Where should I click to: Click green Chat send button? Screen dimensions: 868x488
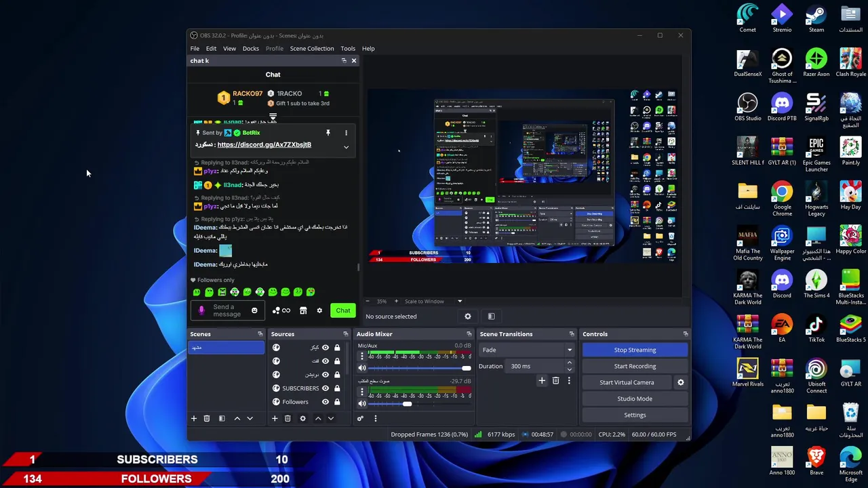(343, 310)
